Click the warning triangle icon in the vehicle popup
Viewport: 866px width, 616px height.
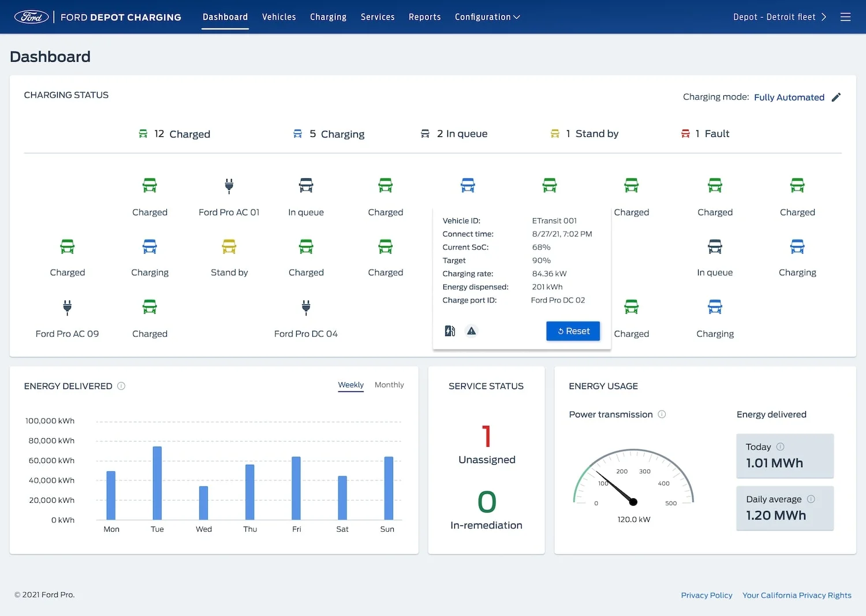(472, 331)
